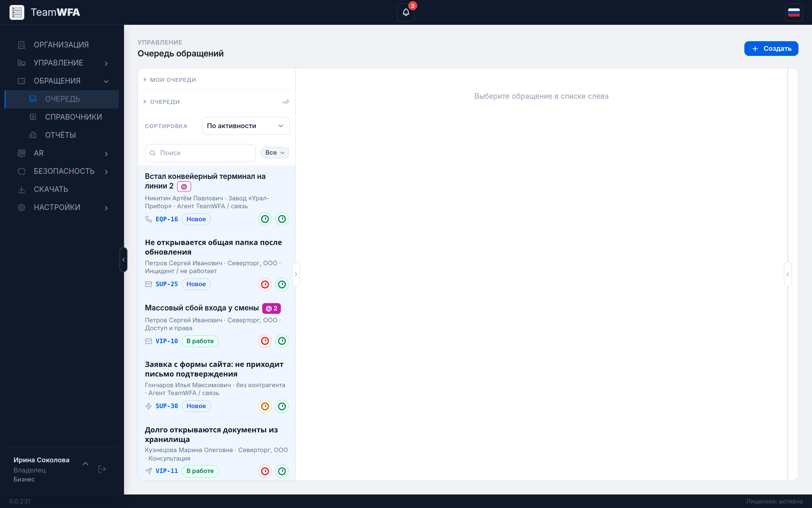Go to СПРАВОЧНИКИ in the sidebar
Image resolution: width=812 pixels, height=508 pixels.
tap(62, 117)
